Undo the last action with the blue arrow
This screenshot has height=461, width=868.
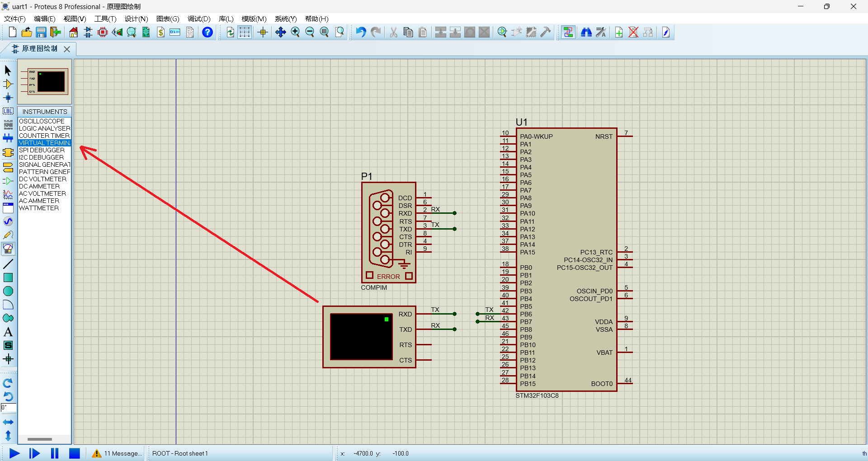(x=361, y=32)
